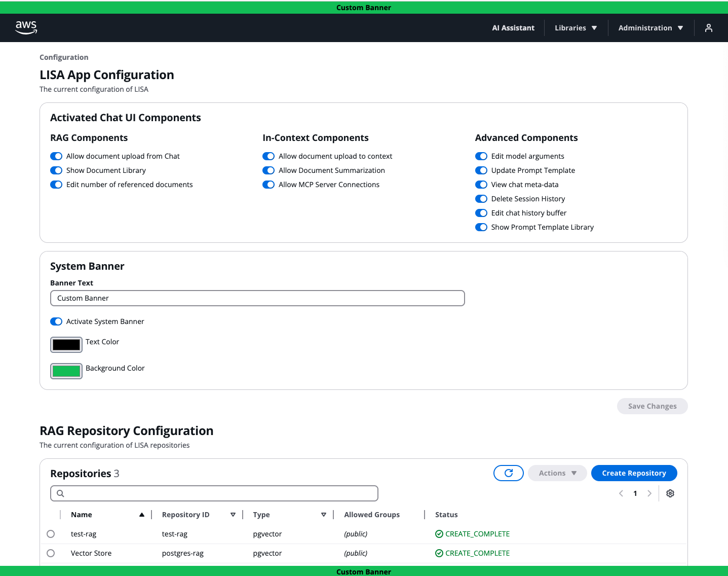Toggle Activate System Banner

click(56, 321)
